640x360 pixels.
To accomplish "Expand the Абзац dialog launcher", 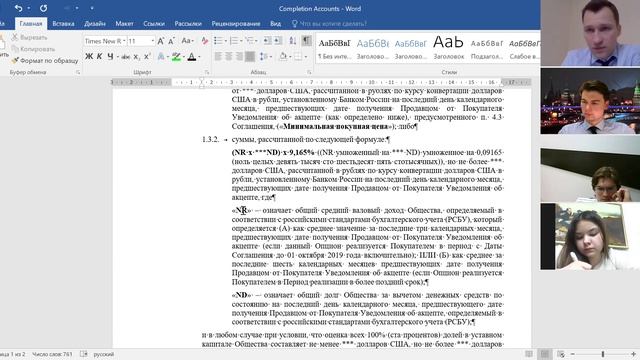I will [309, 72].
